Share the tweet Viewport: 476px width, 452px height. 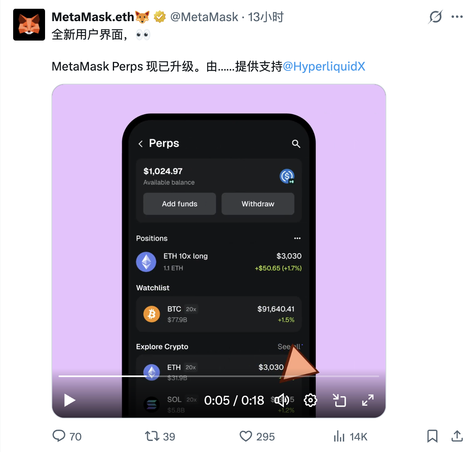click(x=457, y=436)
